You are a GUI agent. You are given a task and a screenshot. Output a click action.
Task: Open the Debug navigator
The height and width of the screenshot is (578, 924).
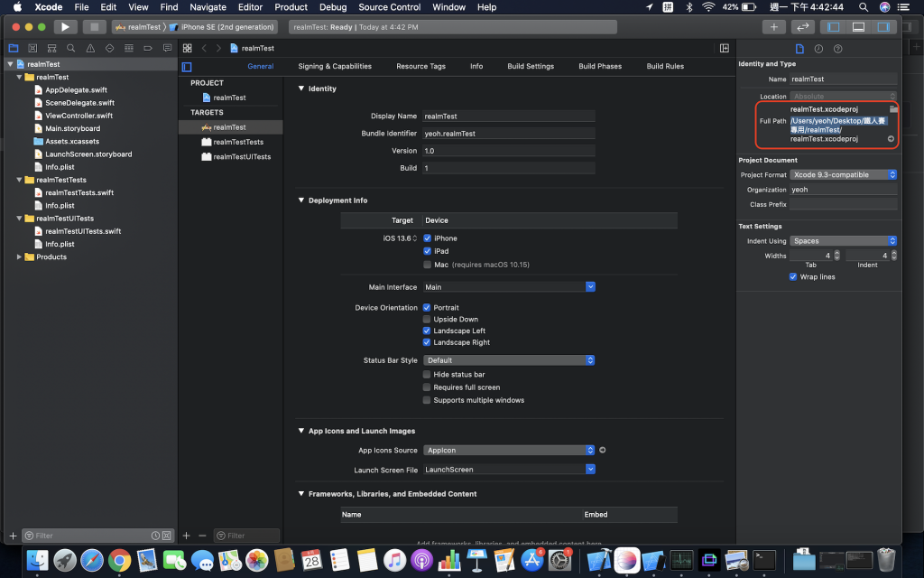[128, 49]
